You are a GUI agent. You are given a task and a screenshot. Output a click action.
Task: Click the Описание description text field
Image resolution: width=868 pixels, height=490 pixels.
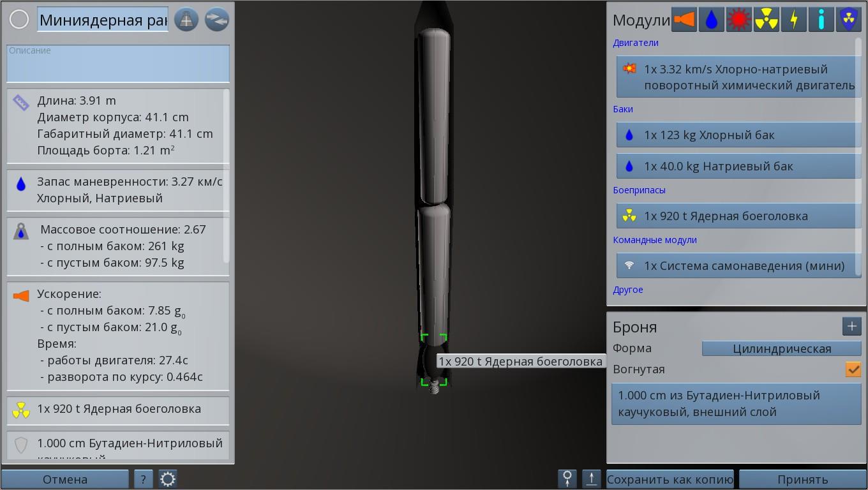118,64
